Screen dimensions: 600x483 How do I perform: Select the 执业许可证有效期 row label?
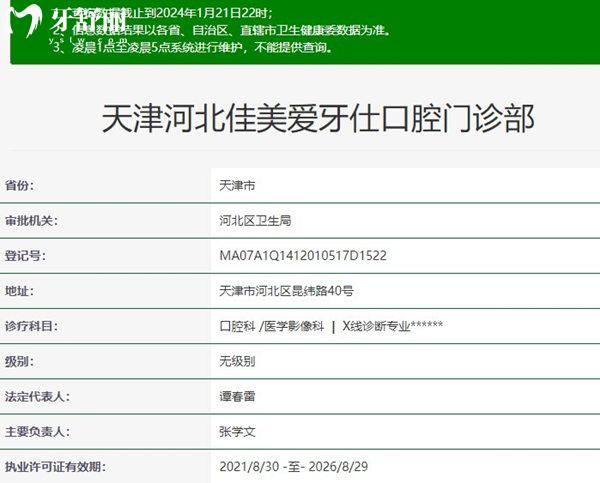point(55,467)
